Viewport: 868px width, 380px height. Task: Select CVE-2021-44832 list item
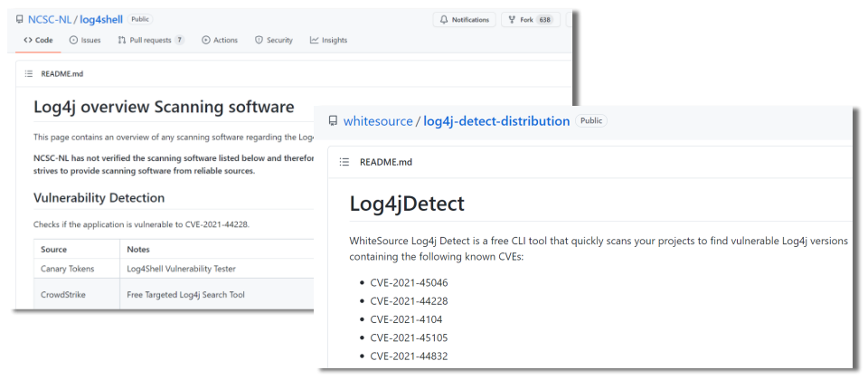pos(409,356)
